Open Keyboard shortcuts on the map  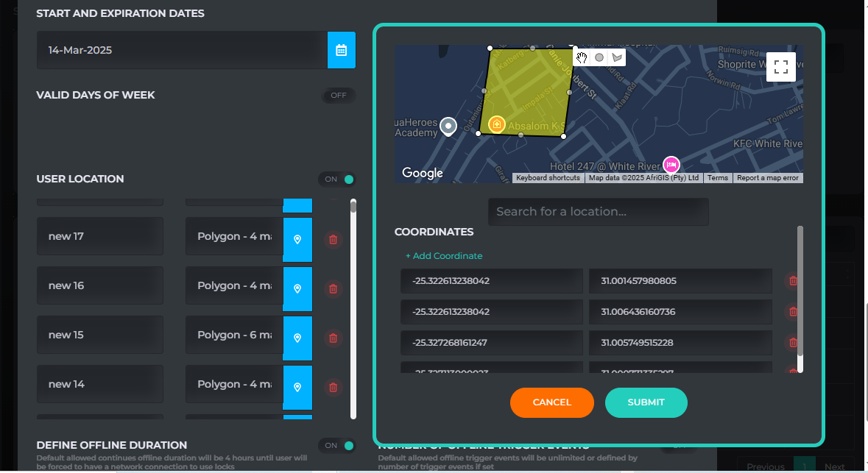(548, 178)
